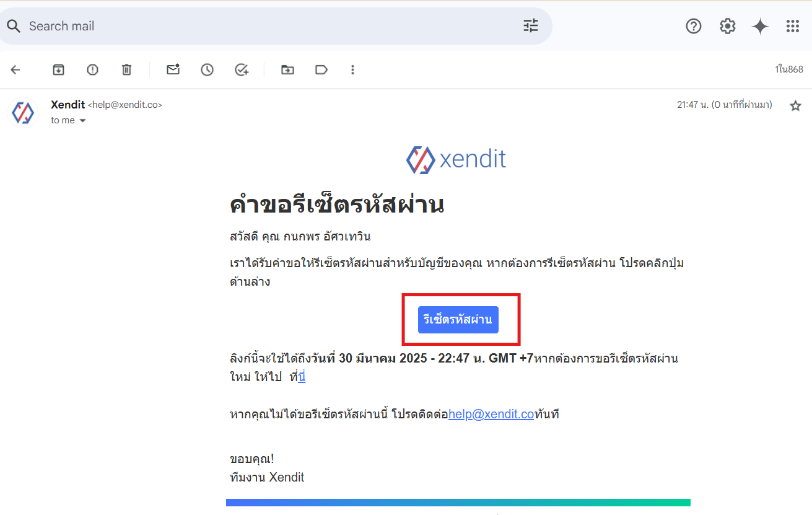Archive this email
The width and height of the screenshot is (812, 515).
point(58,69)
